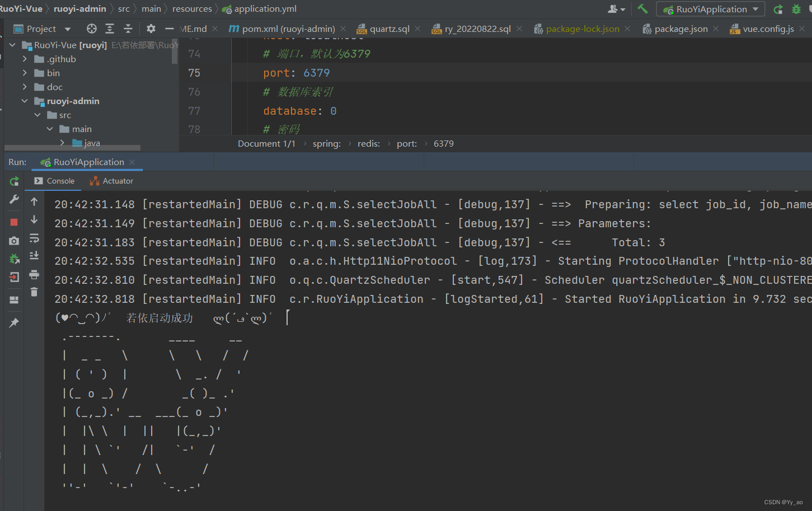Click application.yml in the navigation breadcrumb

pyautogui.click(x=260, y=9)
